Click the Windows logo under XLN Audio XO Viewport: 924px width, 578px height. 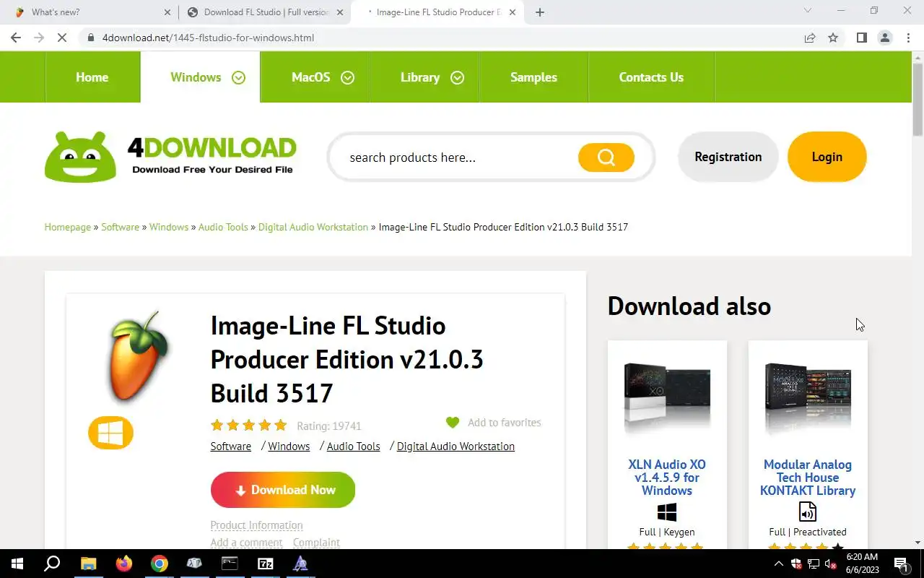[667, 512]
